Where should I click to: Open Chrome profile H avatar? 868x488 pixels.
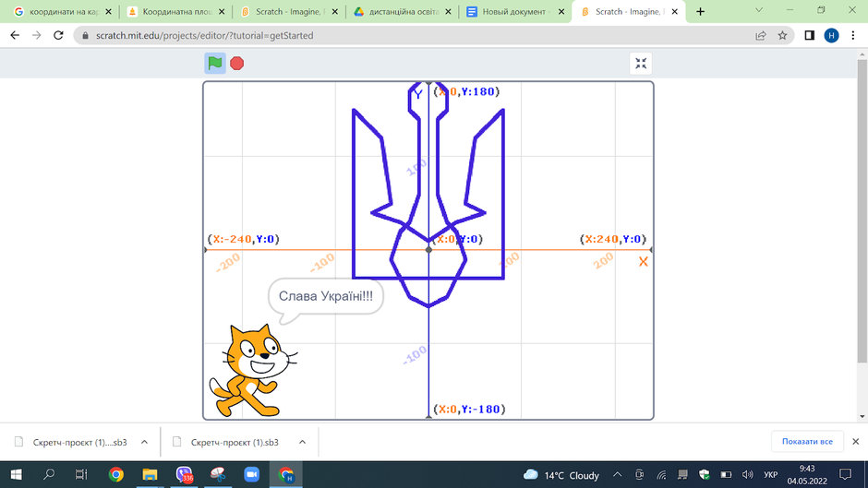coord(831,35)
